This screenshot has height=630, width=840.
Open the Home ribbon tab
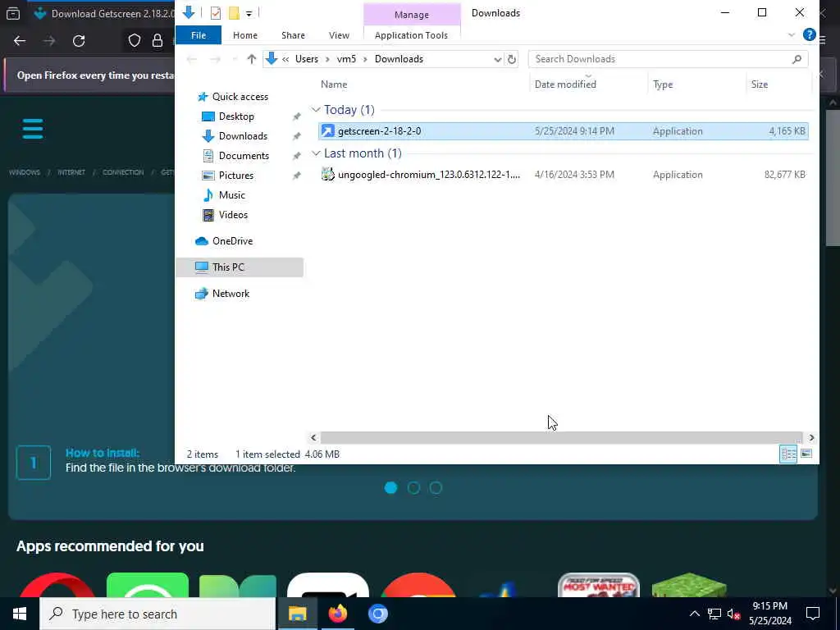[244, 35]
